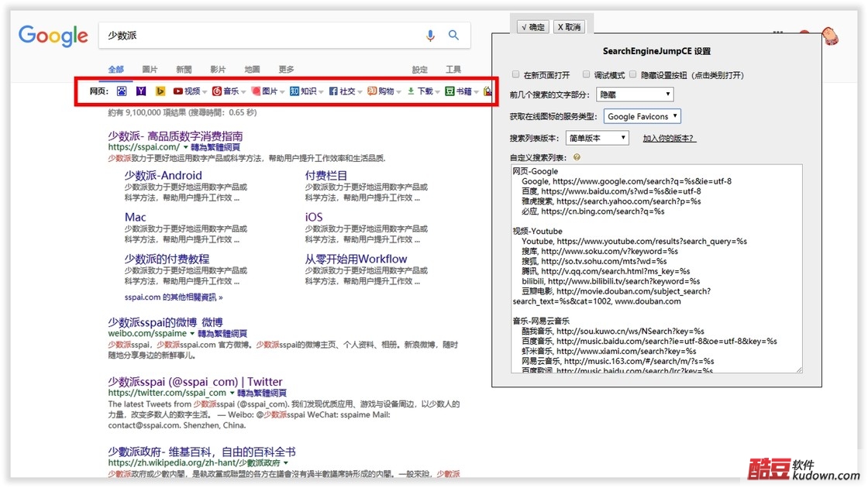This screenshot has height=488, width=868.
Task: Select the 全部 search tab
Action: 116,69
